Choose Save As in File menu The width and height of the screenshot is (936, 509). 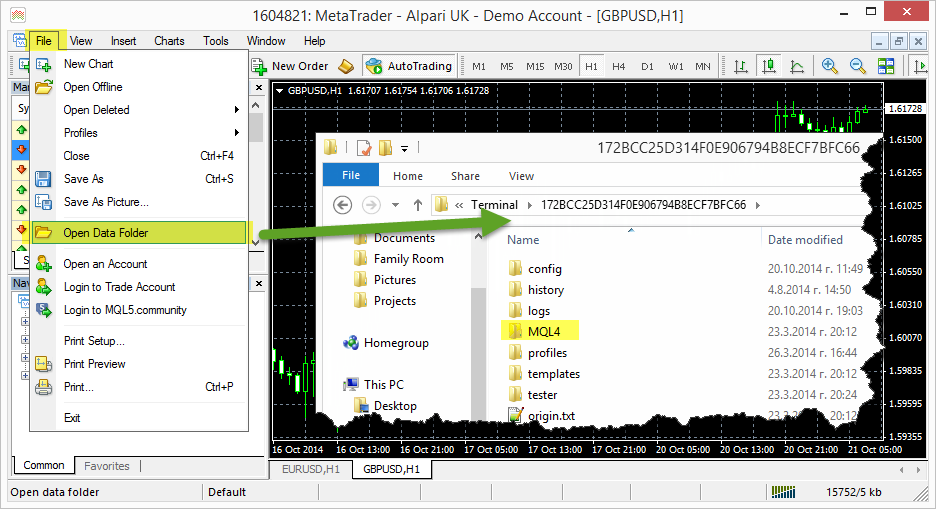(138, 179)
